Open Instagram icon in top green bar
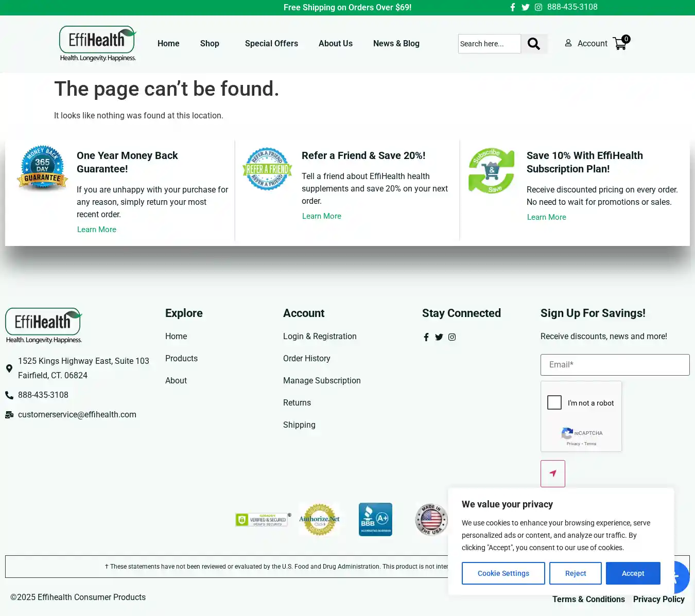This screenshot has height=616, width=695. (x=538, y=7)
